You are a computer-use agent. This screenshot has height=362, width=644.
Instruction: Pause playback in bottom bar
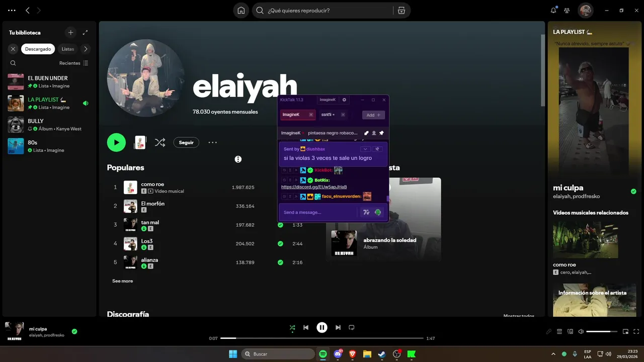coord(322,327)
